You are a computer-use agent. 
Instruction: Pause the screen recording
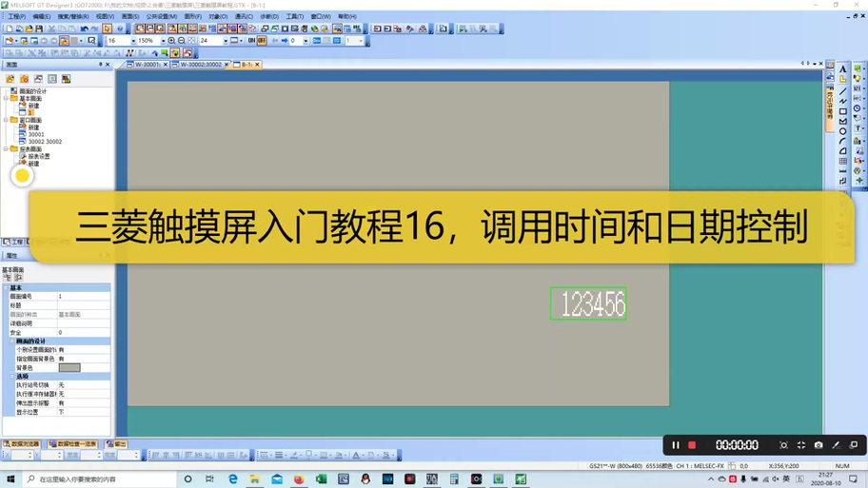click(x=676, y=445)
